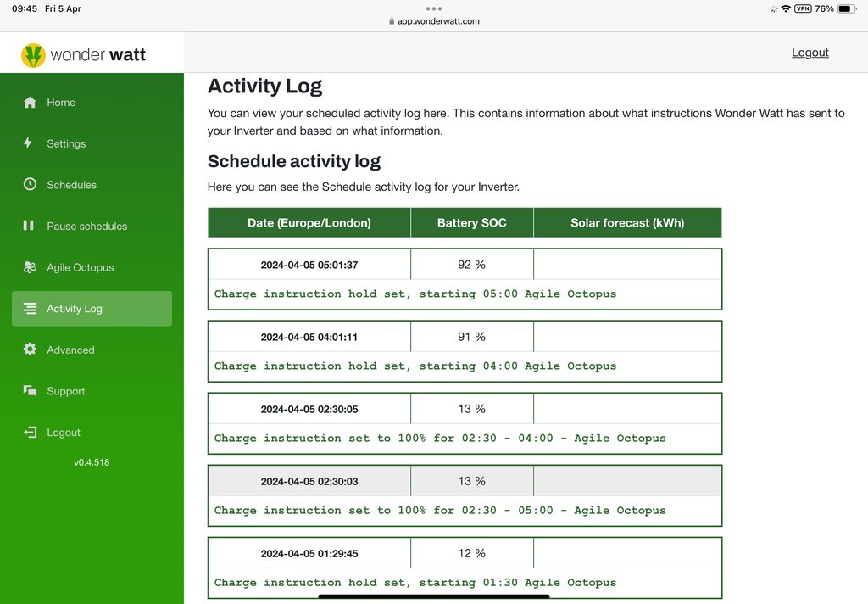Click the Support chat bubbles icon
The width and height of the screenshot is (868, 604).
click(30, 391)
